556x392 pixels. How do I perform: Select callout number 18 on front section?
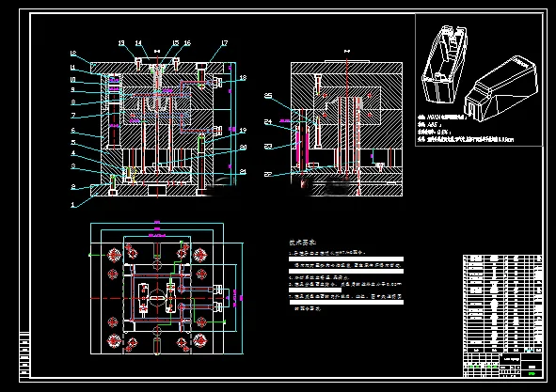tap(243, 78)
